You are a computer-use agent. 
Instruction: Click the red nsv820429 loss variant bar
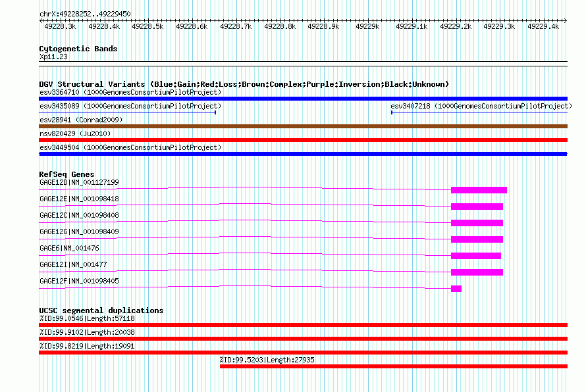tap(303, 140)
